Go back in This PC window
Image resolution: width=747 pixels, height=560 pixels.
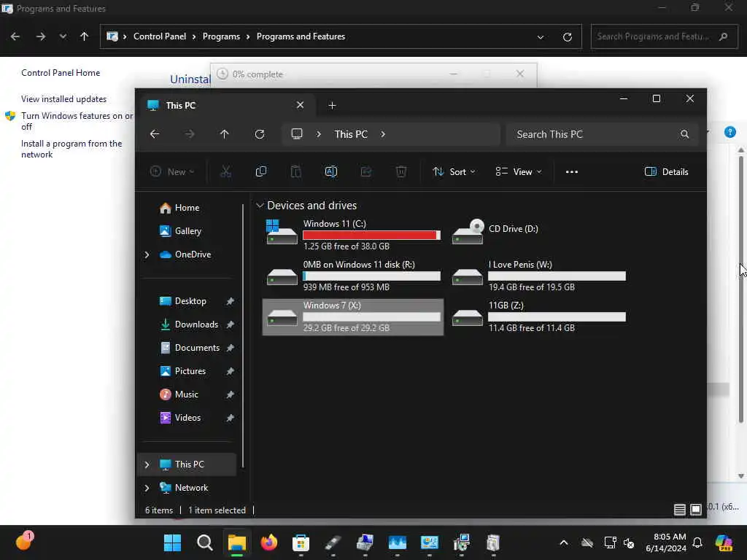point(155,134)
